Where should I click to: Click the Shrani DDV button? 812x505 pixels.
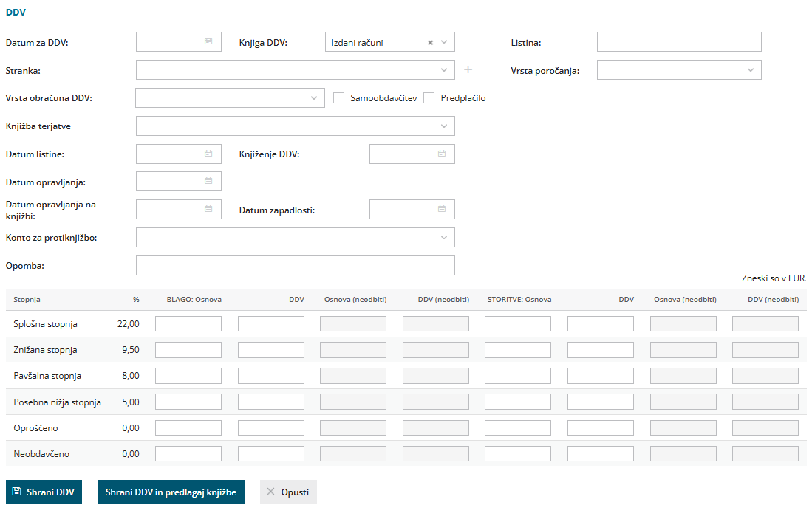point(44,492)
